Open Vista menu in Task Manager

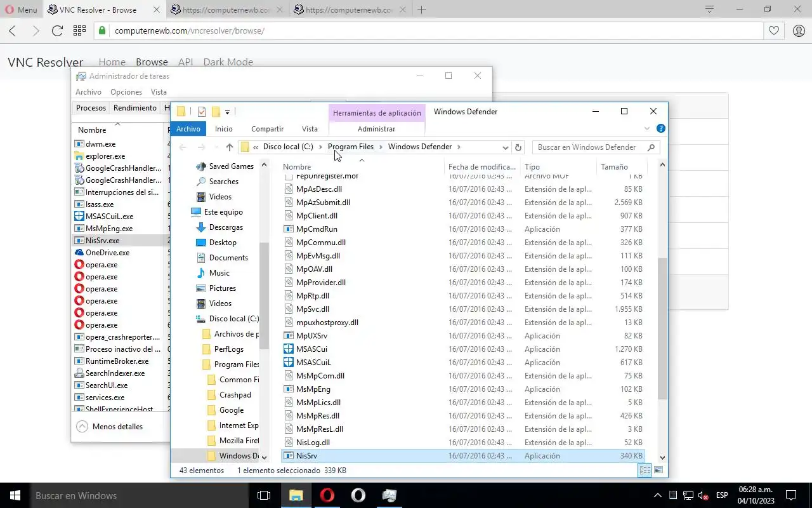[159, 92]
